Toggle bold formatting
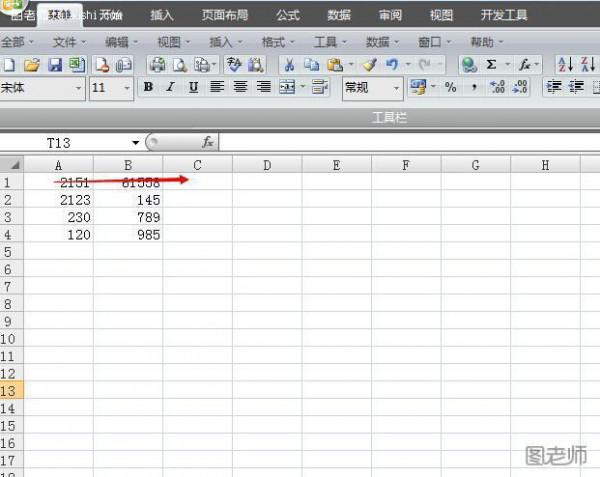This screenshot has height=477, width=600. point(149,88)
